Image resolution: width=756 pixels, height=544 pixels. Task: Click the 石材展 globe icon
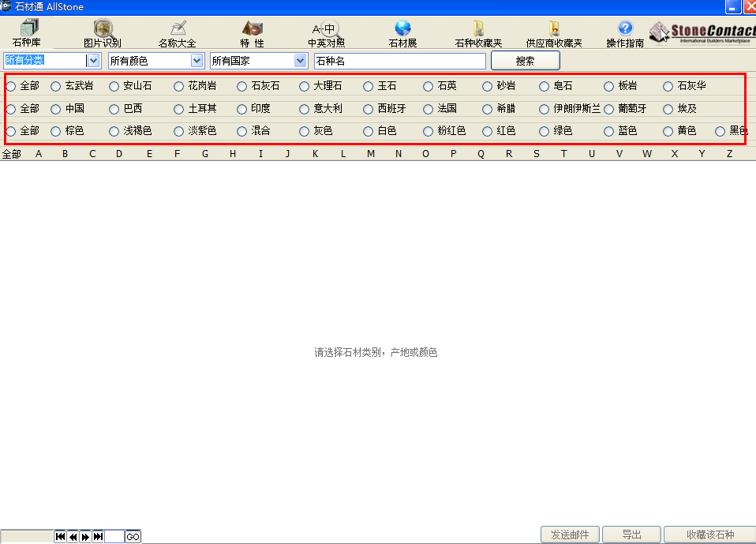point(402,33)
